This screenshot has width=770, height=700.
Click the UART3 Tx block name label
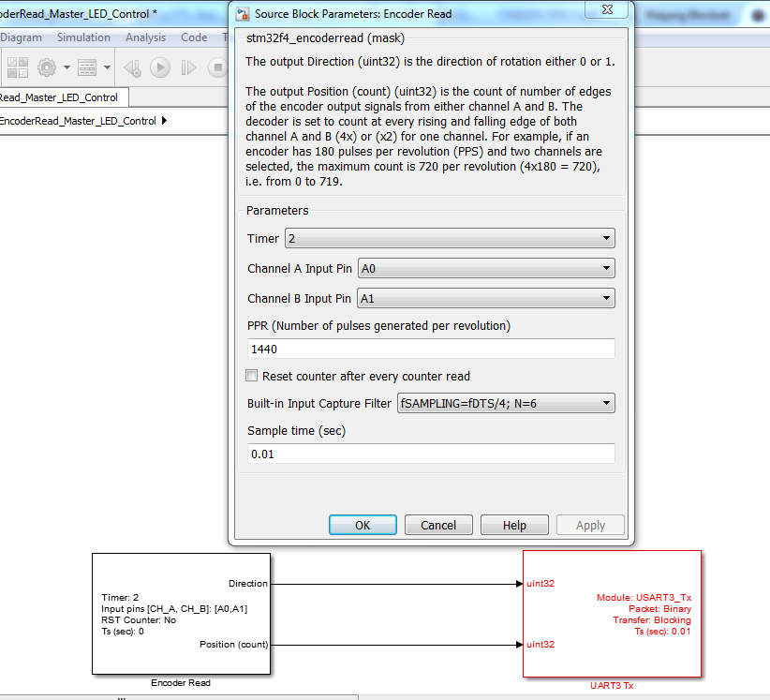coord(612,685)
